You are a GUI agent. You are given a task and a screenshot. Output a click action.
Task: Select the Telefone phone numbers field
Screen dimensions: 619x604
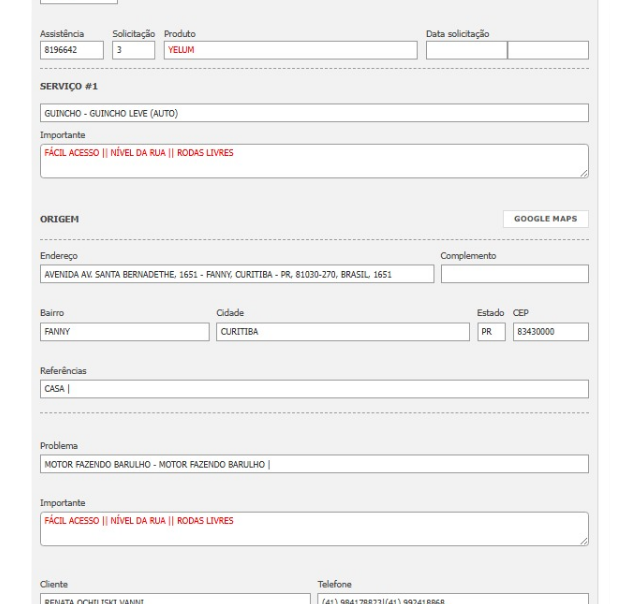tap(453, 599)
